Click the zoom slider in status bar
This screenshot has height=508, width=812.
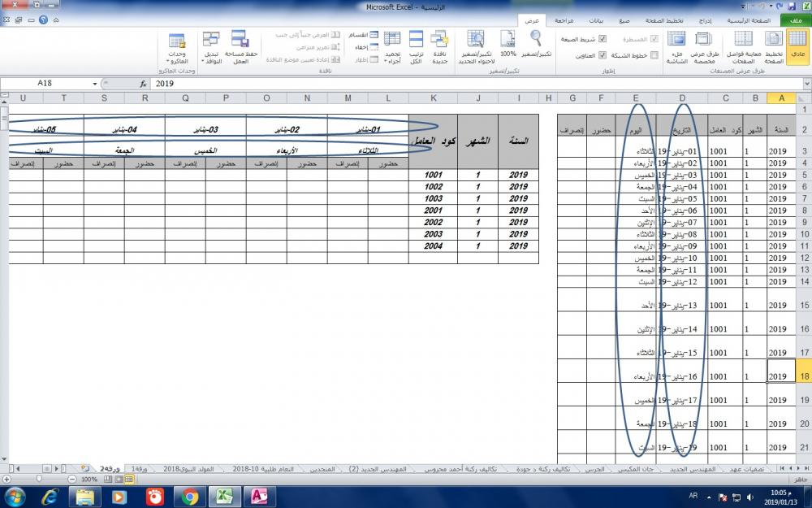click(x=41, y=480)
